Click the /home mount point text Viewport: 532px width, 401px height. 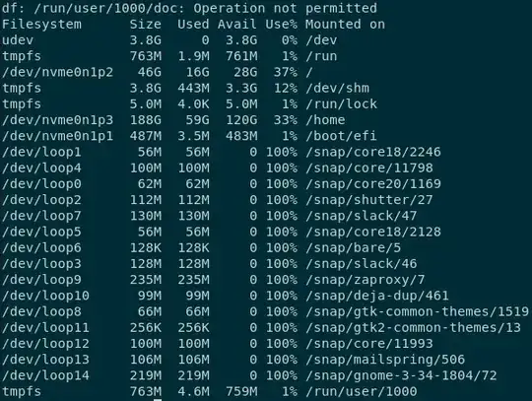(x=325, y=120)
